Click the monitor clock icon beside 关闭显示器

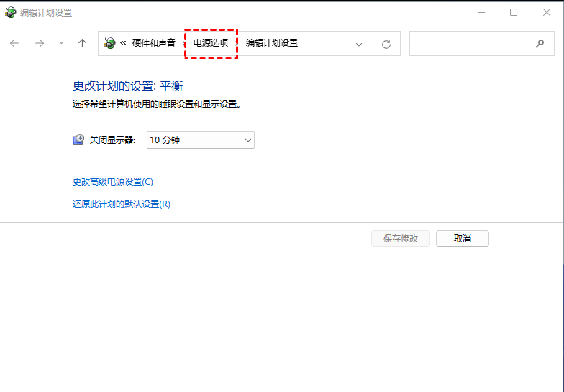tap(78, 140)
